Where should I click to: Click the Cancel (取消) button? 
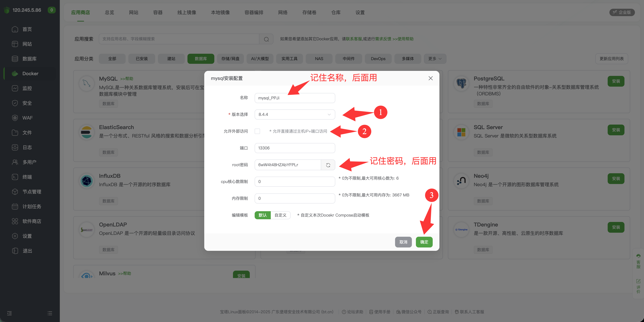click(403, 242)
